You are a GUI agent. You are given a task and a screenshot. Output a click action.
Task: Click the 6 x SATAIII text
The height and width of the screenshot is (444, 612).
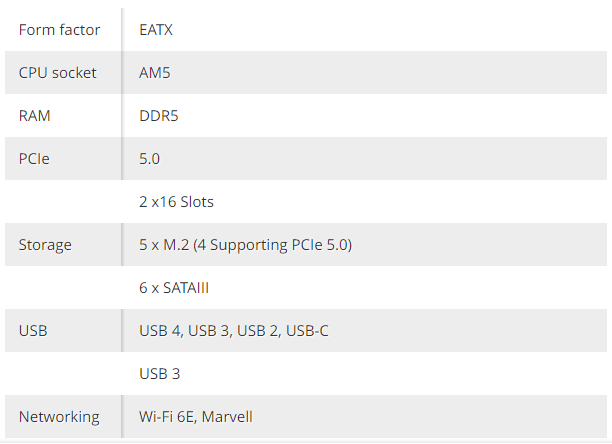click(x=174, y=288)
